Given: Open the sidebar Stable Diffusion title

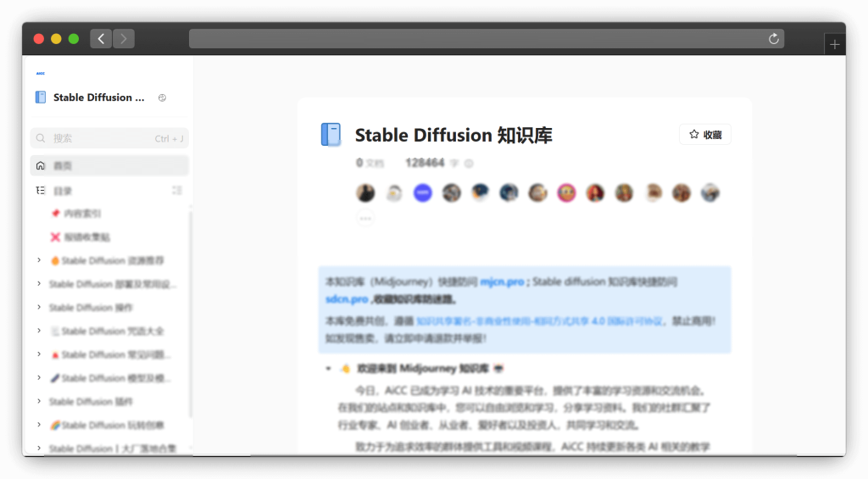Looking at the screenshot, I should point(98,97).
